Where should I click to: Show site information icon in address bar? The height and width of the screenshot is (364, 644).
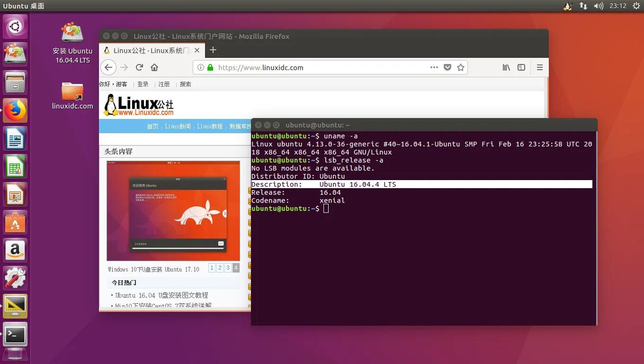click(200, 67)
